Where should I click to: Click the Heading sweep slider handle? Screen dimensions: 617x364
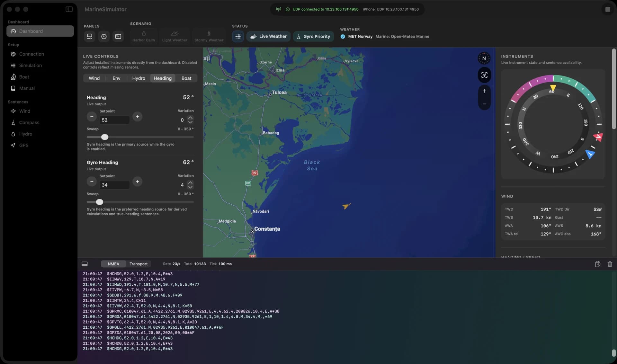[105, 137]
